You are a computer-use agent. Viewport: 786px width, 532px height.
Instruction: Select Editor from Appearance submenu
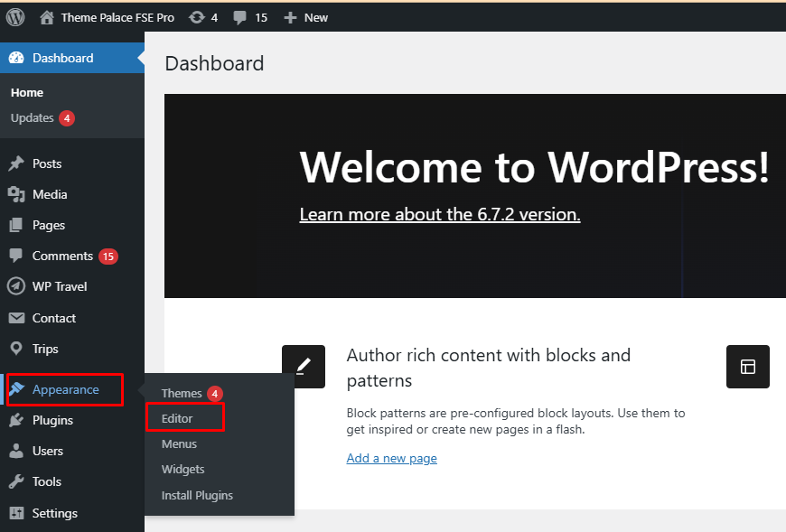pyautogui.click(x=177, y=418)
